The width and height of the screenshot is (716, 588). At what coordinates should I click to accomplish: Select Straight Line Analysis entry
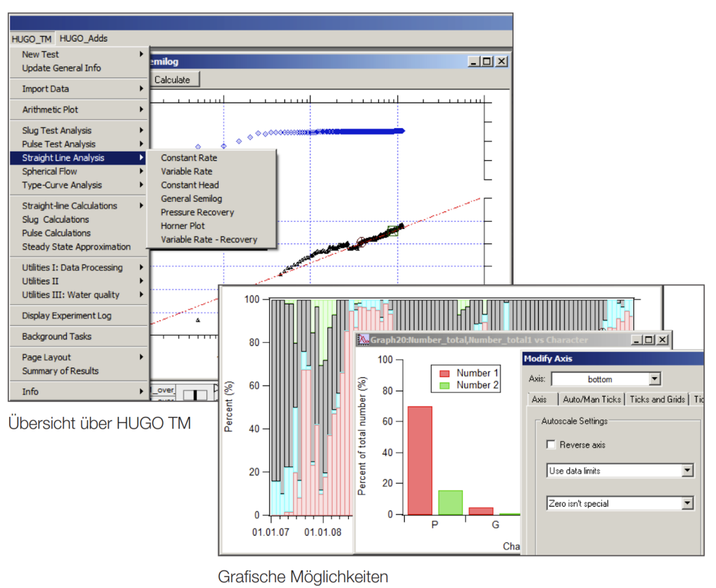79,158
